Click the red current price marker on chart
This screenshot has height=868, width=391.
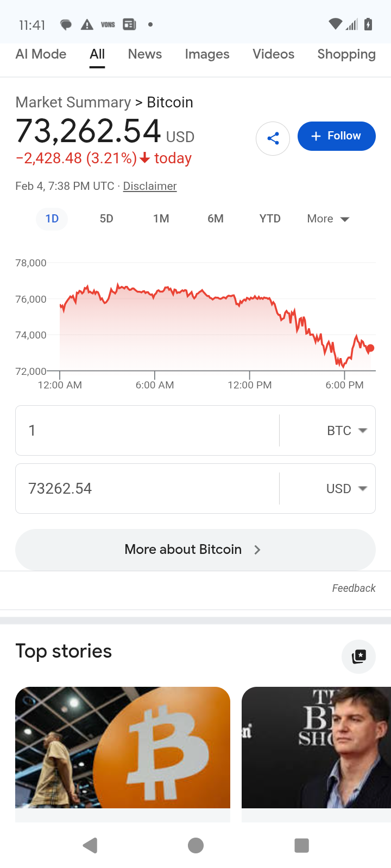point(370,348)
